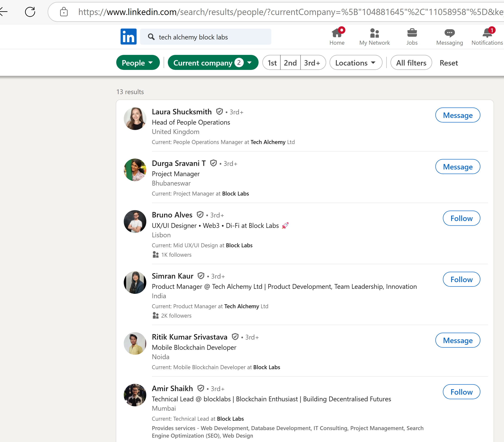
Task: Click Simran Kaur's verified badge
Action: [201, 276]
